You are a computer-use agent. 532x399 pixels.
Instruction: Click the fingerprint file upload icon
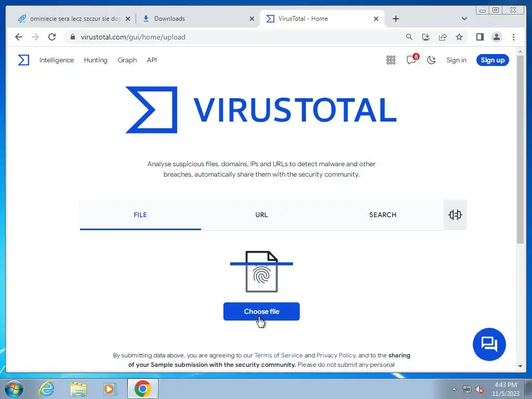pos(262,271)
